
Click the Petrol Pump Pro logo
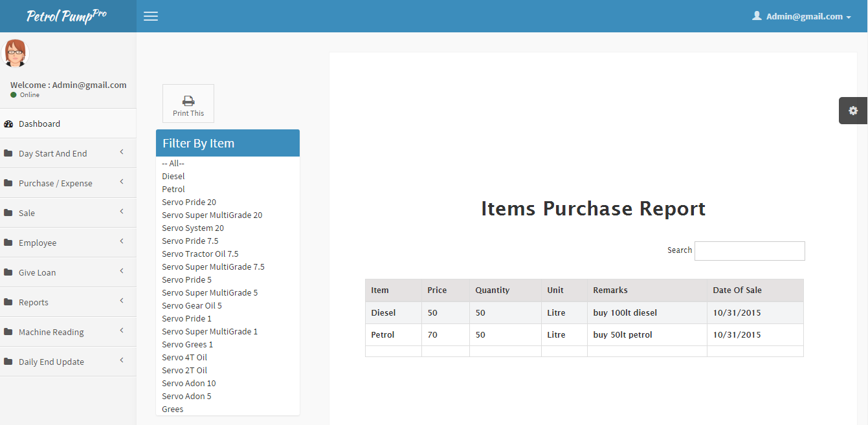[x=67, y=16]
